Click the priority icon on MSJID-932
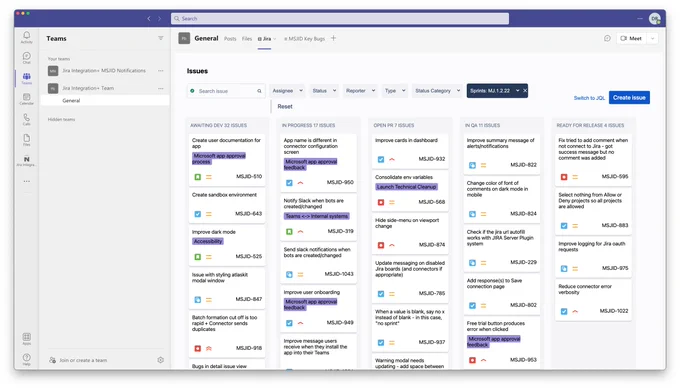680x389 pixels. tap(392, 159)
